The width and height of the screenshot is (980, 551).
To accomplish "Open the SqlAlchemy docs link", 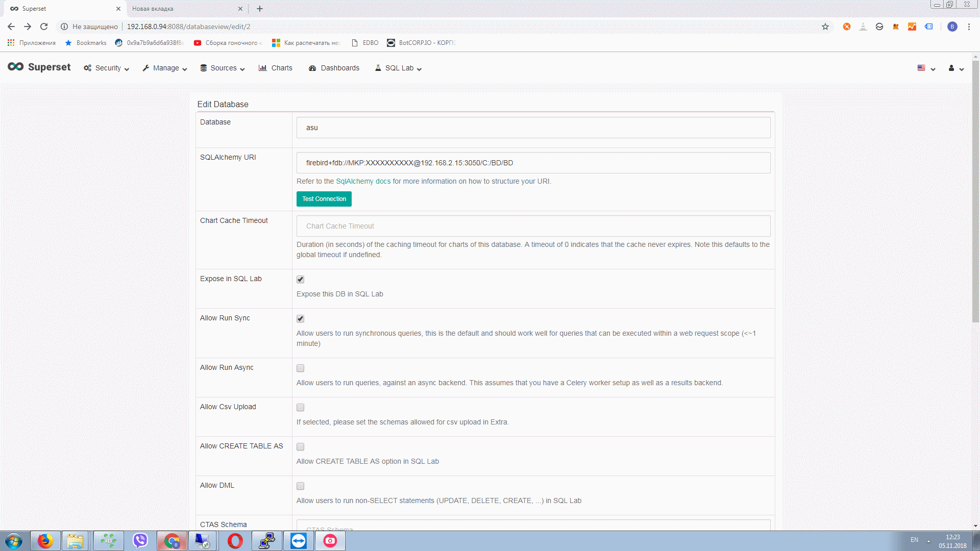I will tap(363, 181).
